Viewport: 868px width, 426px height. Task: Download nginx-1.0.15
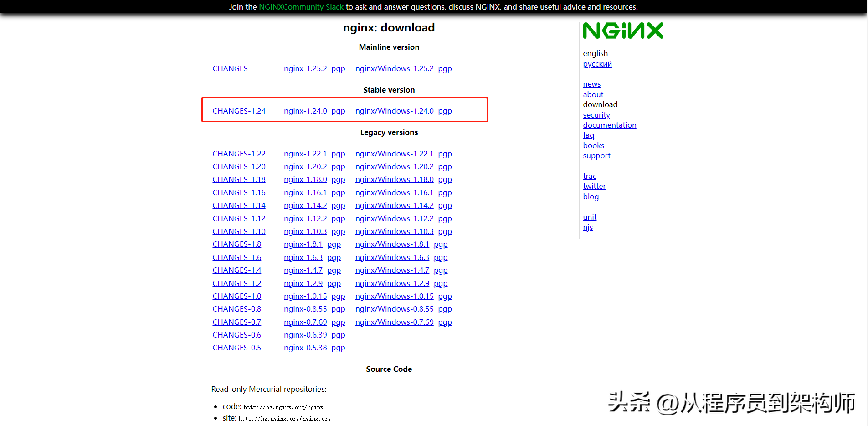(305, 296)
